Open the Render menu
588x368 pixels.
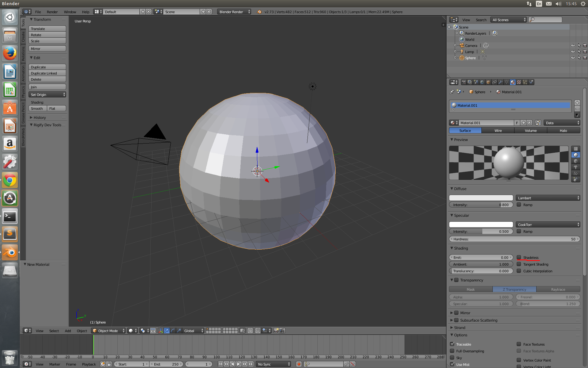52,12
